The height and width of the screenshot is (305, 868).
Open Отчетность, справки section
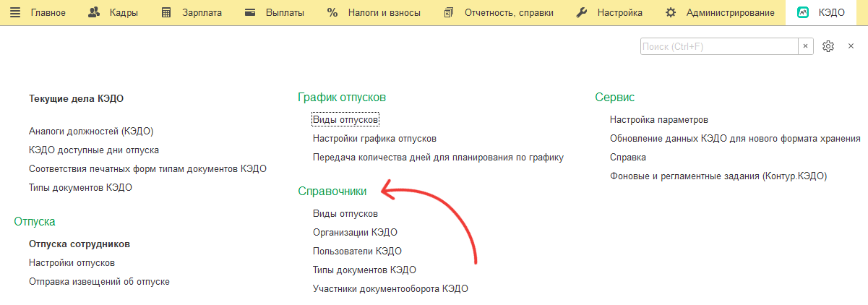coord(499,13)
